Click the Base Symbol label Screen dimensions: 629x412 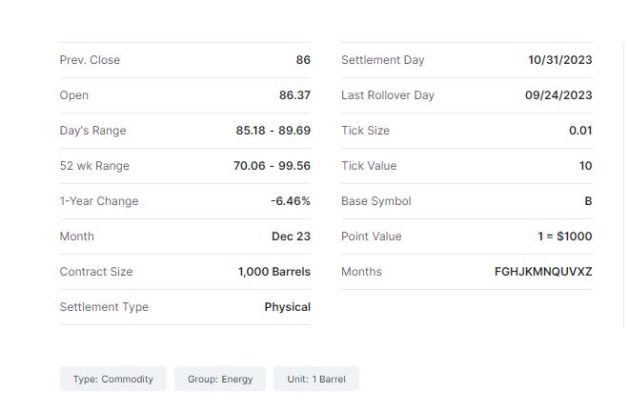click(376, 201)
